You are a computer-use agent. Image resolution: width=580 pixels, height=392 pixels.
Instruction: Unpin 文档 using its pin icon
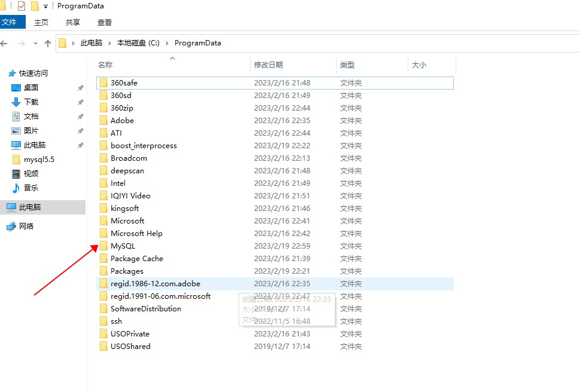[x=80, y=117]
